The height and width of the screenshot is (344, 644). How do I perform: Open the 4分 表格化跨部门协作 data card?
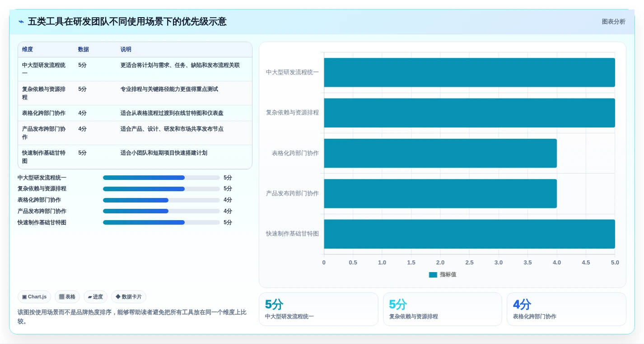click(x=566, y=309)
